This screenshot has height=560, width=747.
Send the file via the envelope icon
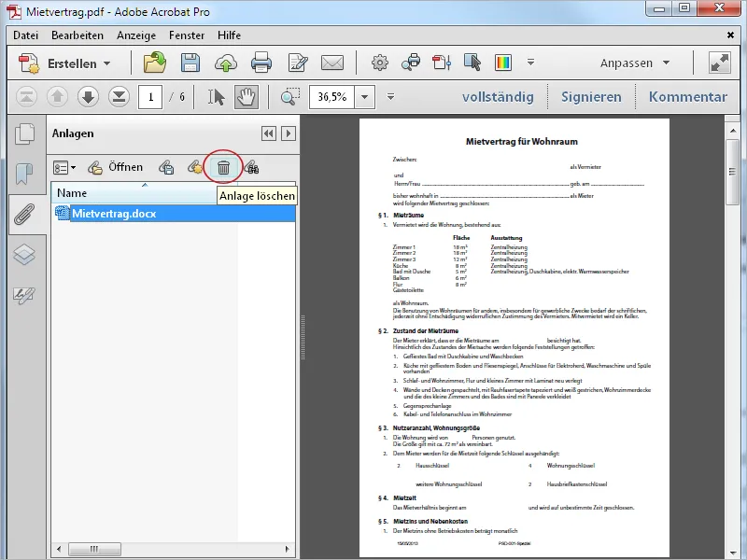pyautogui.click(x=332, y=63)
